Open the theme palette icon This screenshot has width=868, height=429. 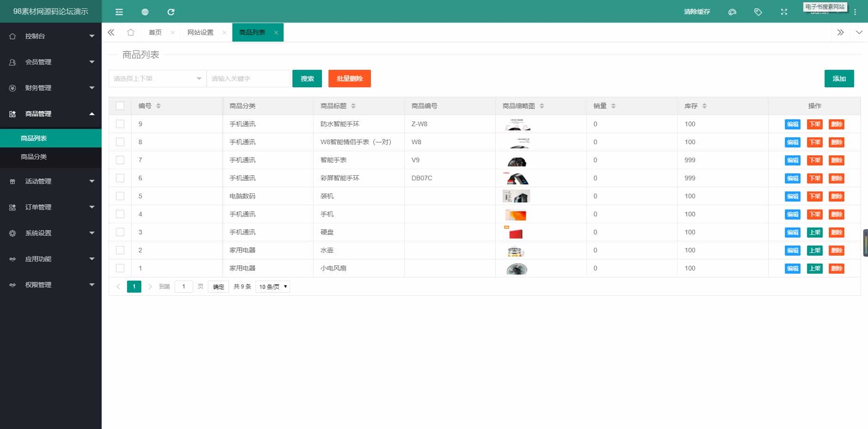[x=732, y=12]
